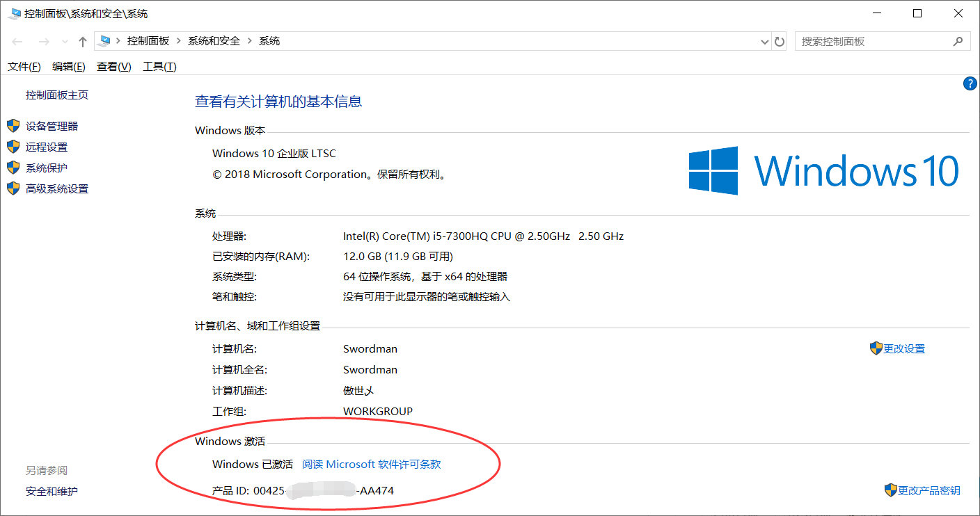
Task: Click 12.0 GB (11.9 GB 可用) value
Action: click(398, 256)
